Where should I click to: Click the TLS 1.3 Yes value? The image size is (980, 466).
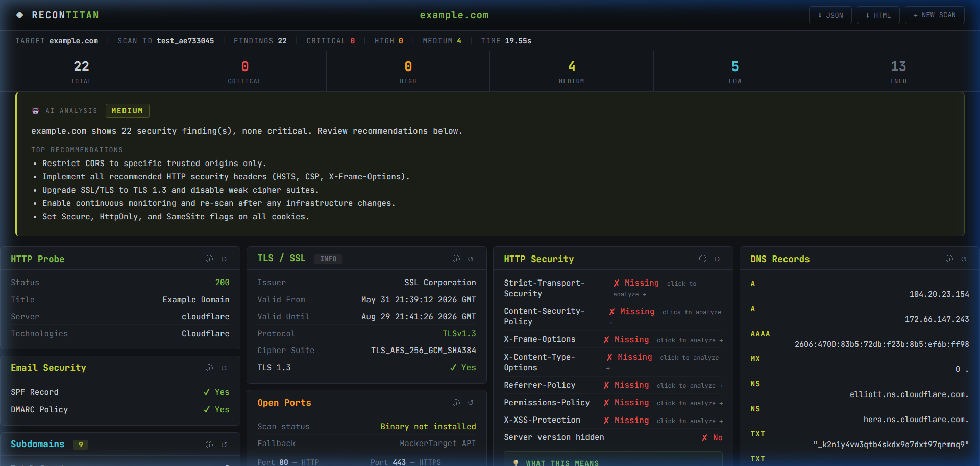(x=463, y=368)
